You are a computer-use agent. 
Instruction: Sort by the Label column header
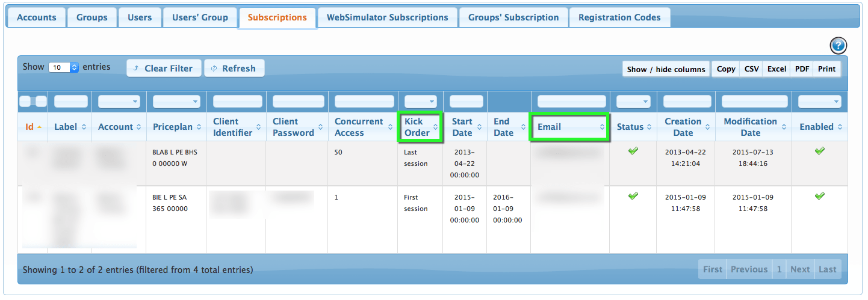[x=70, y=127]
